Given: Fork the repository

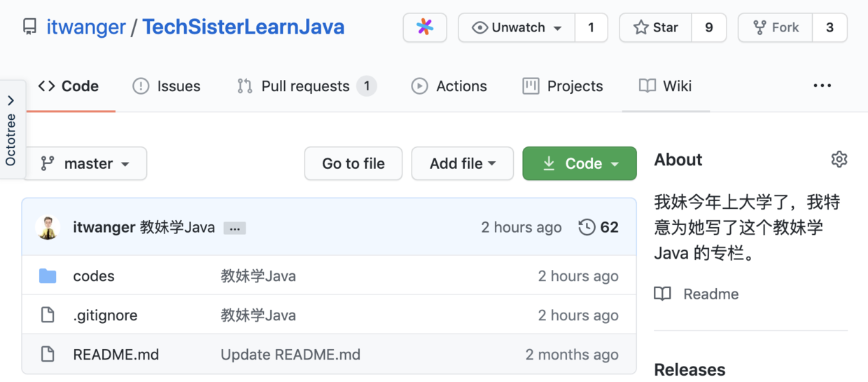Looking at the screenshot, I should [x=776, y=27].
